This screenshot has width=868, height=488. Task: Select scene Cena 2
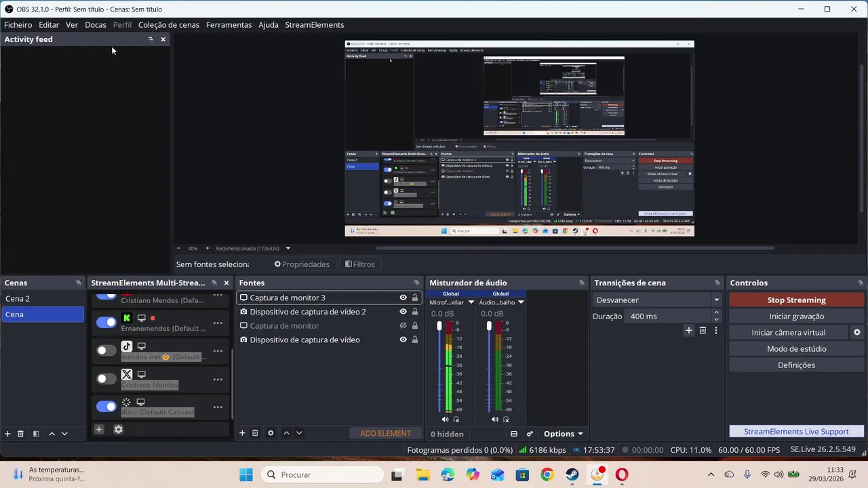(x=43, y=298)
